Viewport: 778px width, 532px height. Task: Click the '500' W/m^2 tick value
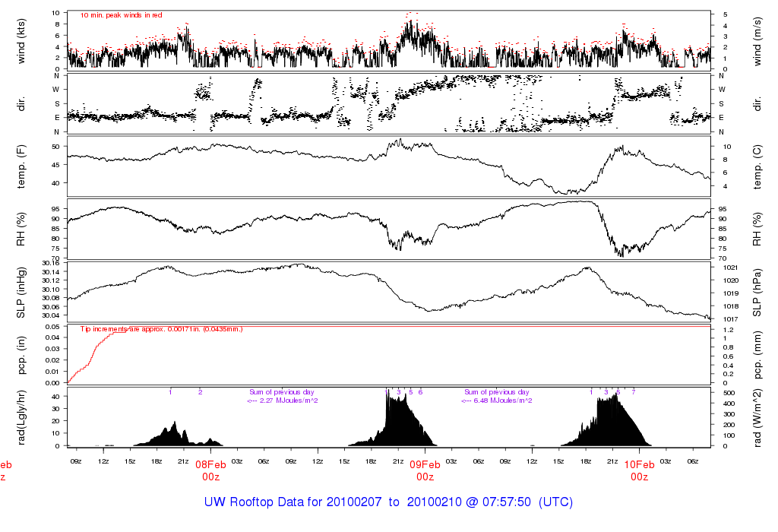[729, 393]
